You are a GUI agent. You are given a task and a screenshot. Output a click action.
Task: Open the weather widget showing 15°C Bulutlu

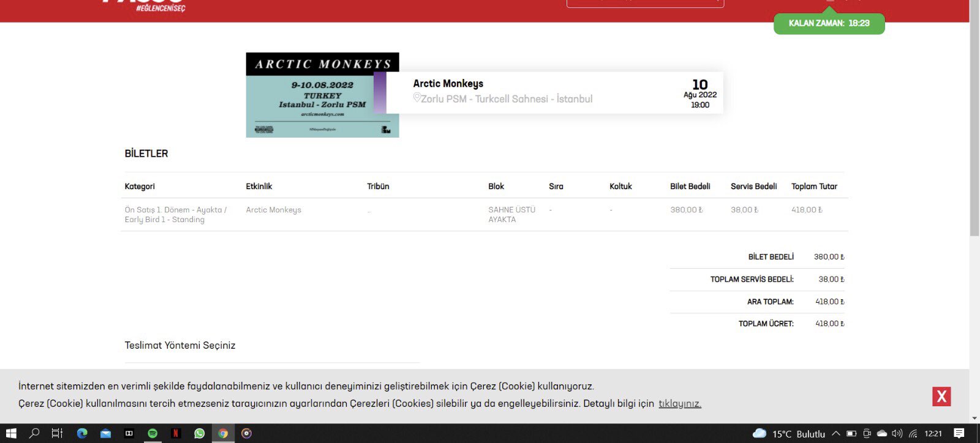[789, 433]
